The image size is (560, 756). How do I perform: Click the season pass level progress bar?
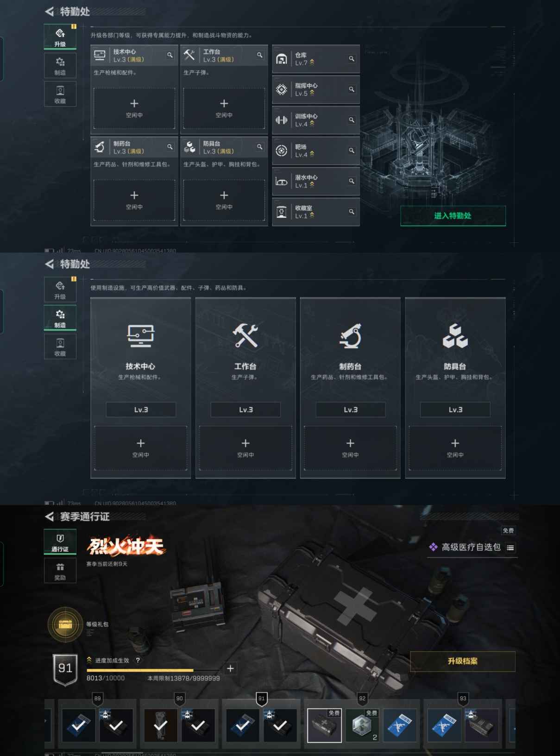pos(154,670)
